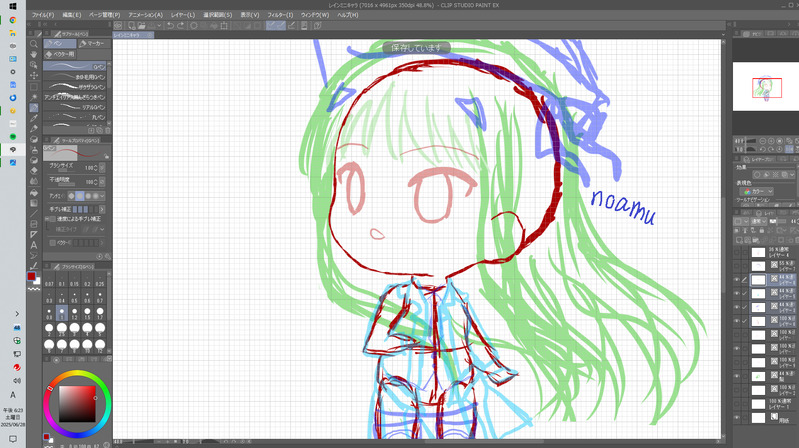
Task: Enable the ベクター checkbox in tool property
Action: coord(52,243)
